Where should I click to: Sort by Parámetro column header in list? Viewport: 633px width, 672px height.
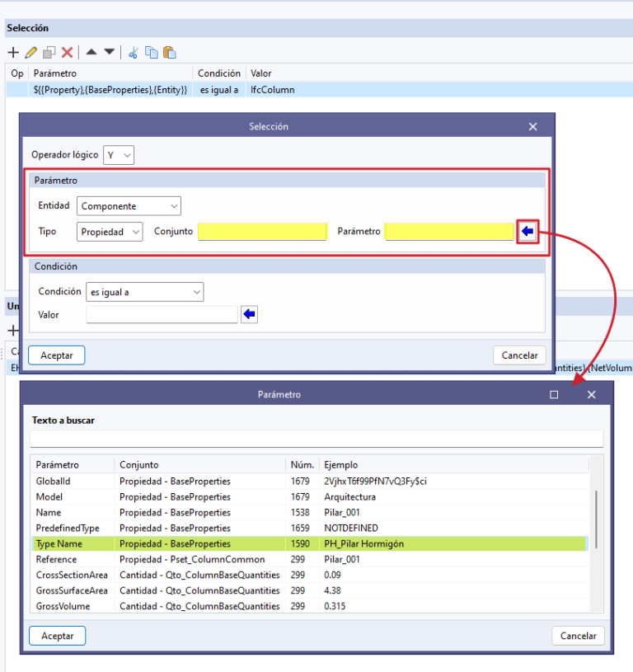tap(73, 464)
